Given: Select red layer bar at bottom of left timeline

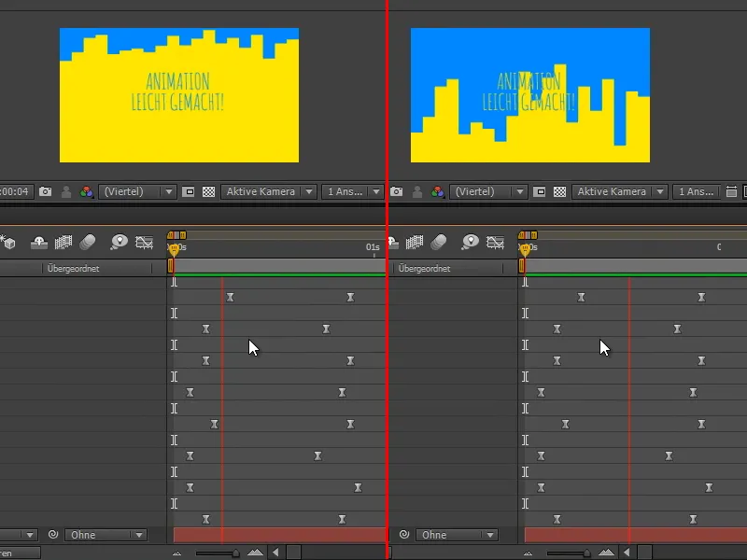Looking at the screenshot, I should [x=279, y=535].
